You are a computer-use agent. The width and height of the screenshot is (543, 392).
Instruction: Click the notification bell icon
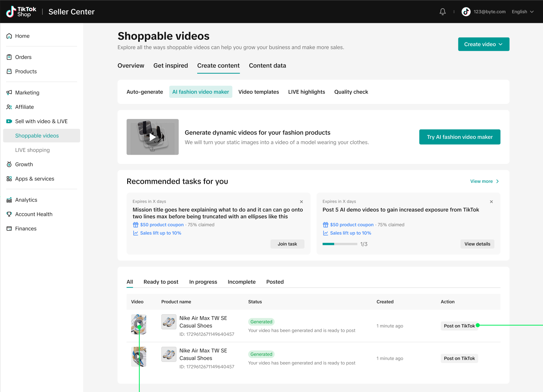442,12
